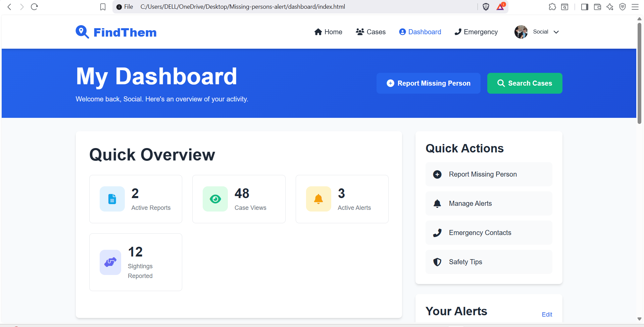Click the Welcome back, Social subtitle text
This screenshot has width=644, height=327.
point(162,99)
